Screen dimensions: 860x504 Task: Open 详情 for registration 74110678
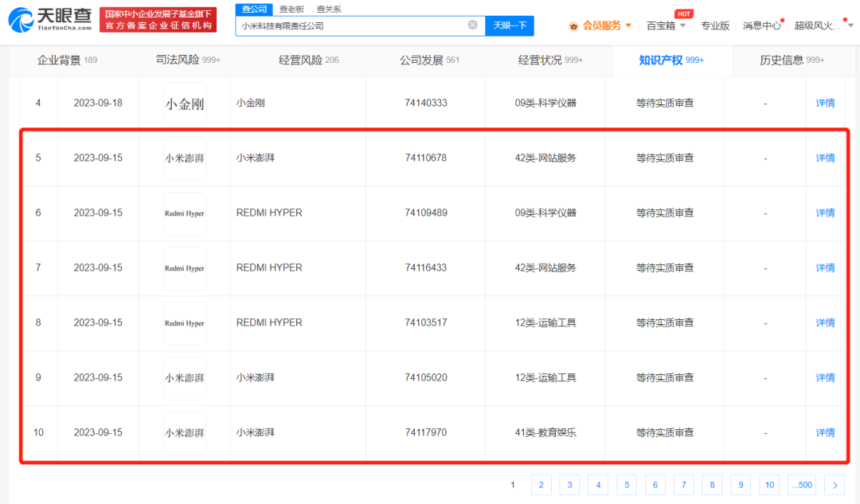point(825,158)
